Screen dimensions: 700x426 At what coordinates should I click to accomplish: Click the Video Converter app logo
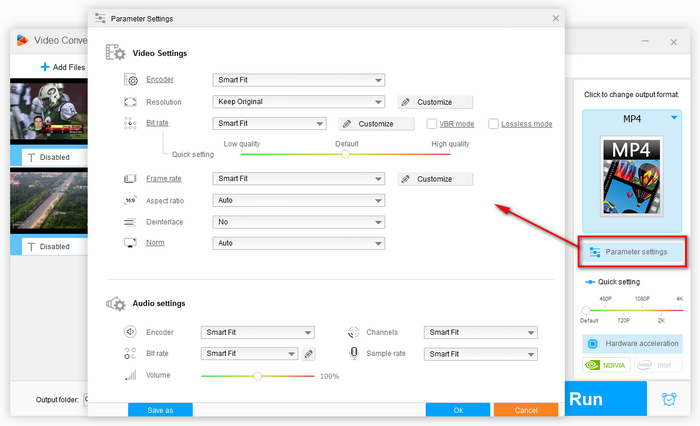click(22, 40)
